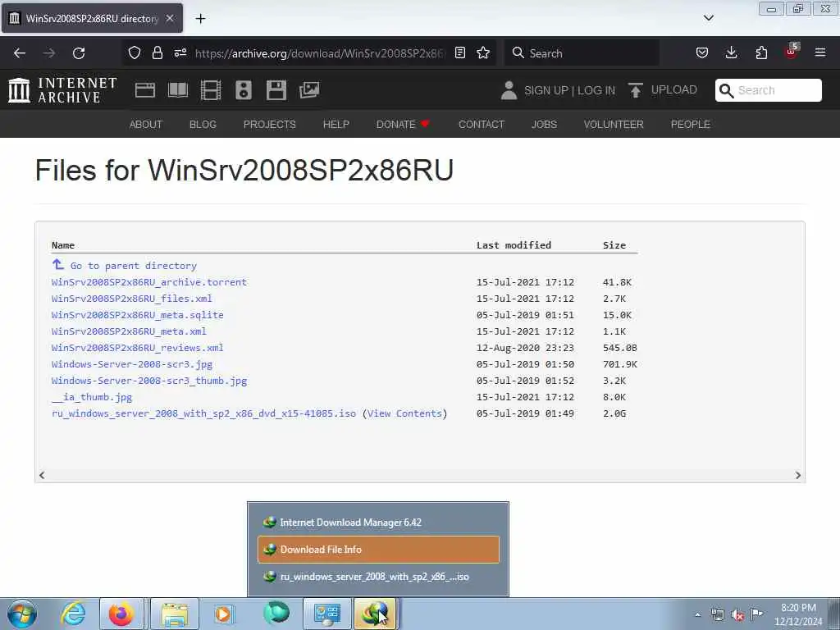Bookmark this page with the star icon
The image size is (840, 630).
(x=483, y=52)
